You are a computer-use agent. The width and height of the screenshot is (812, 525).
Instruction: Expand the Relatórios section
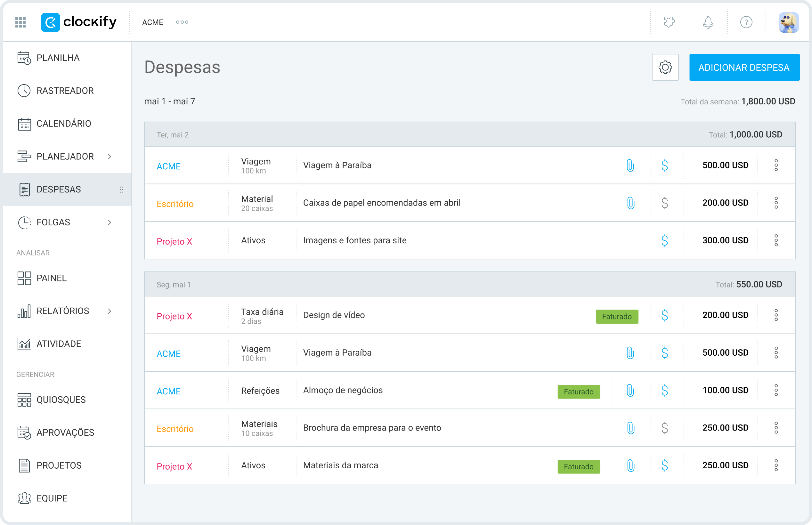[110, 311]
